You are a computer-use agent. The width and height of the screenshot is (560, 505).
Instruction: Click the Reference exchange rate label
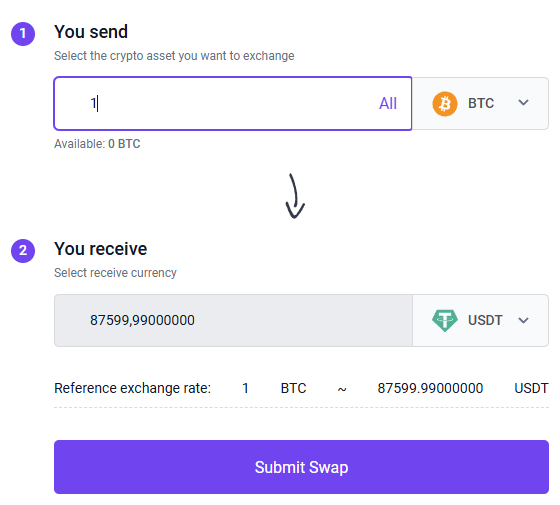point(132,388)
